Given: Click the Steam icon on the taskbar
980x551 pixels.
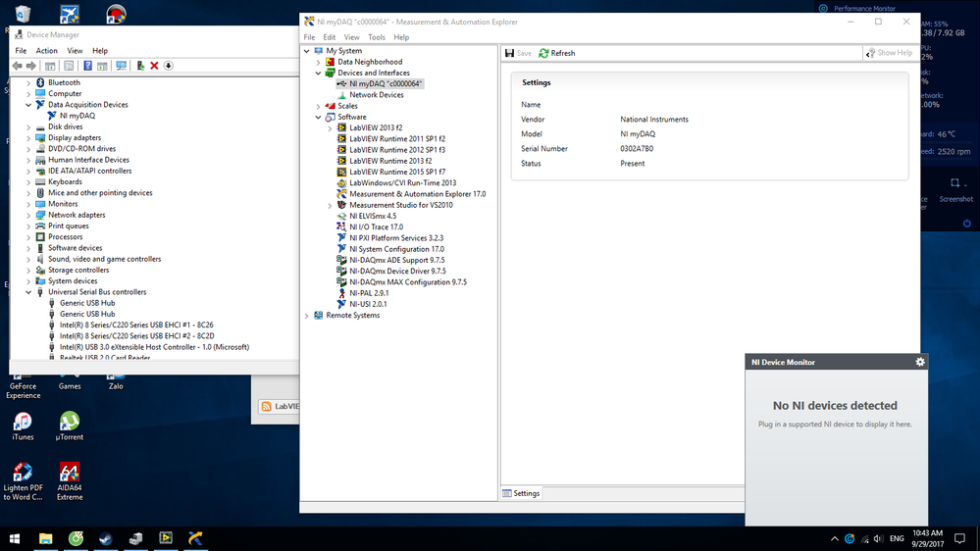Looking at the screenshot, I should point(105,538).
